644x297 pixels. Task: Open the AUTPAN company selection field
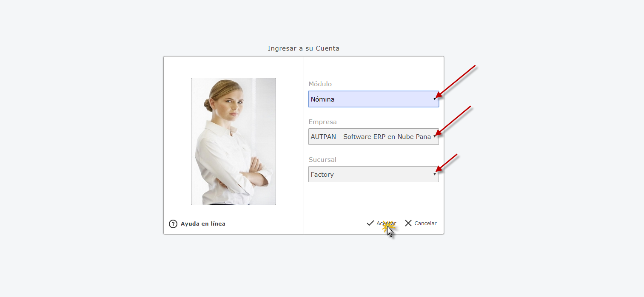pos(370,137)
